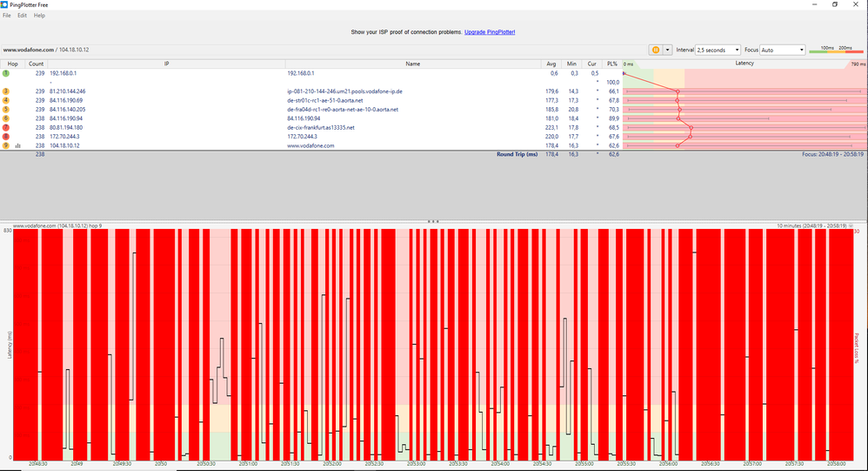Click the 100ms 200ms latency color scale
The image size is (868, 471).
837,50
